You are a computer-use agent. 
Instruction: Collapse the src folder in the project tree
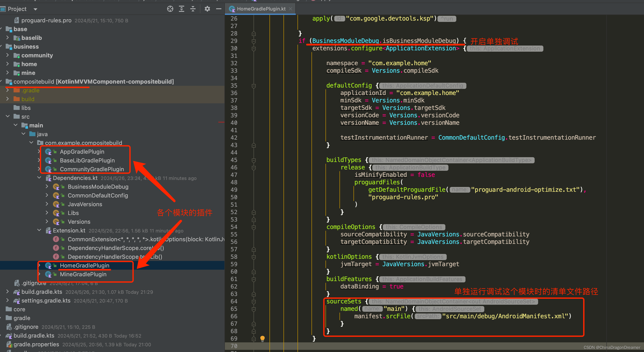click(x=7, y=116)
